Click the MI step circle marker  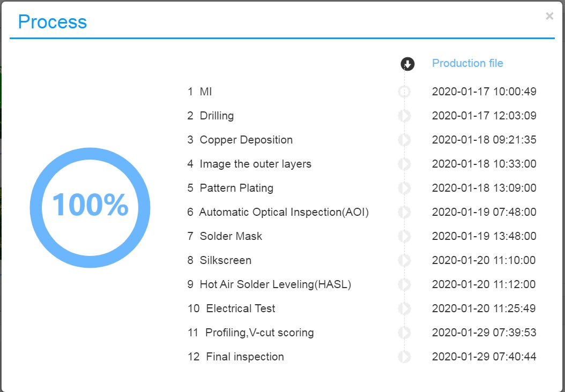[404, 92]
